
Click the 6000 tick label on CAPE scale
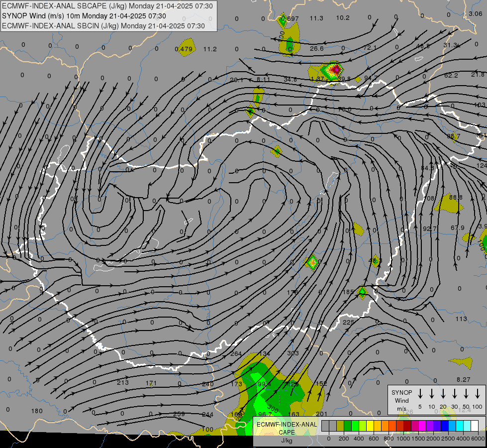478,439
